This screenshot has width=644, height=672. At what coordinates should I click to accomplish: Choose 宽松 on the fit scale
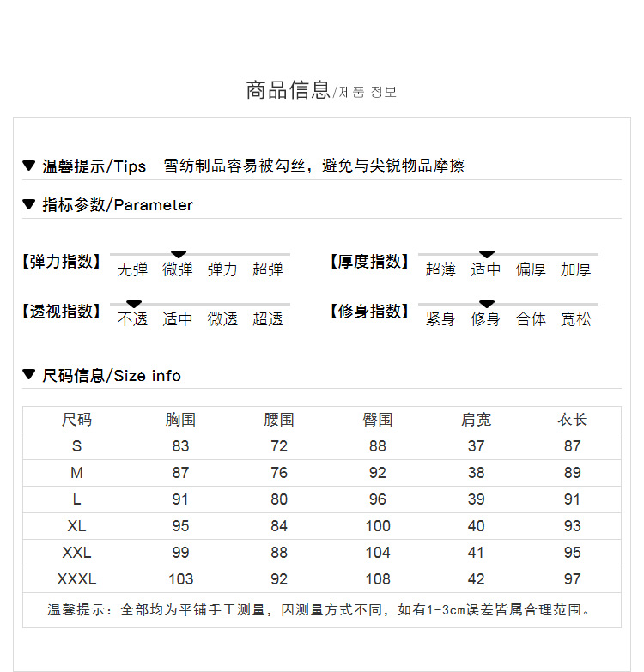[575, 319]
